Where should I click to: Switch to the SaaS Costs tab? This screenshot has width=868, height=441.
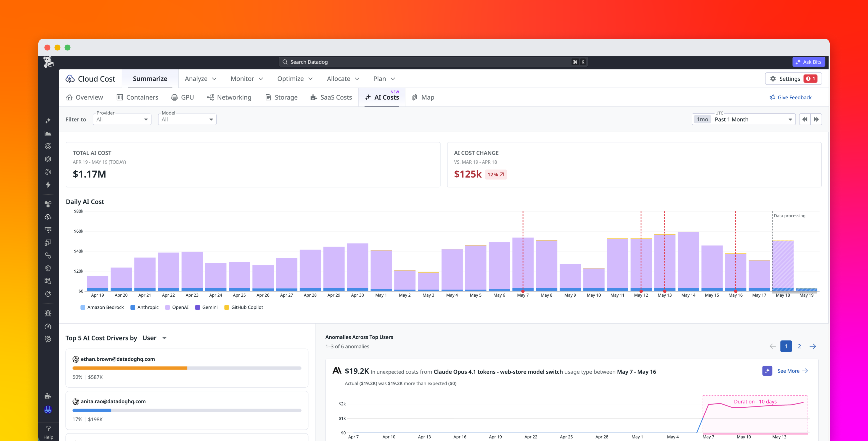click(331, 97)
